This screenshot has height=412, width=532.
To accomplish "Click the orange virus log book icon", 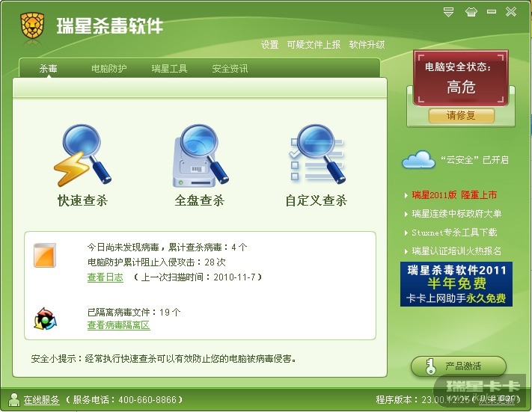I will tap(45, 255).
